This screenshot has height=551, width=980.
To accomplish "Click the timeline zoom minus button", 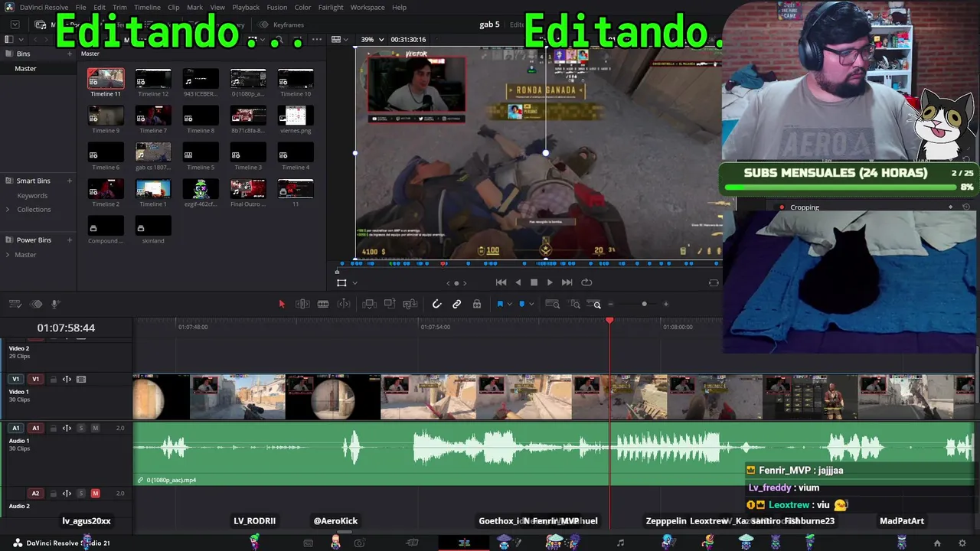I will pos(610,304).
